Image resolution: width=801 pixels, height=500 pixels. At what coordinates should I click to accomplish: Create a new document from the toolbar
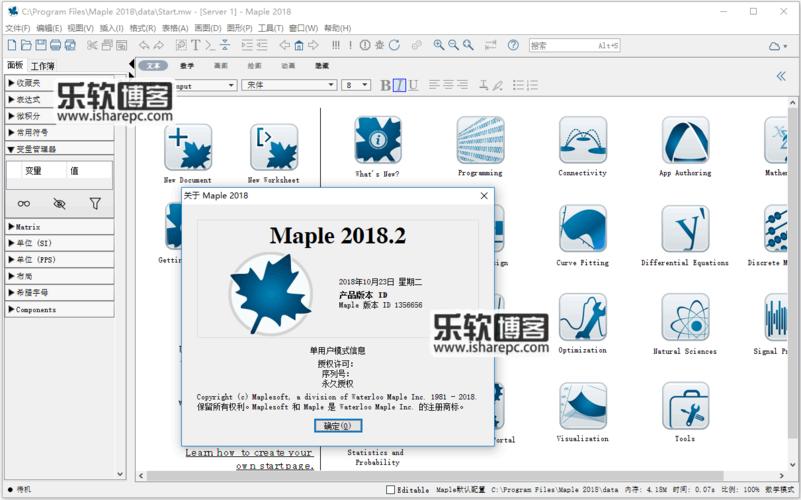[12, 45]
